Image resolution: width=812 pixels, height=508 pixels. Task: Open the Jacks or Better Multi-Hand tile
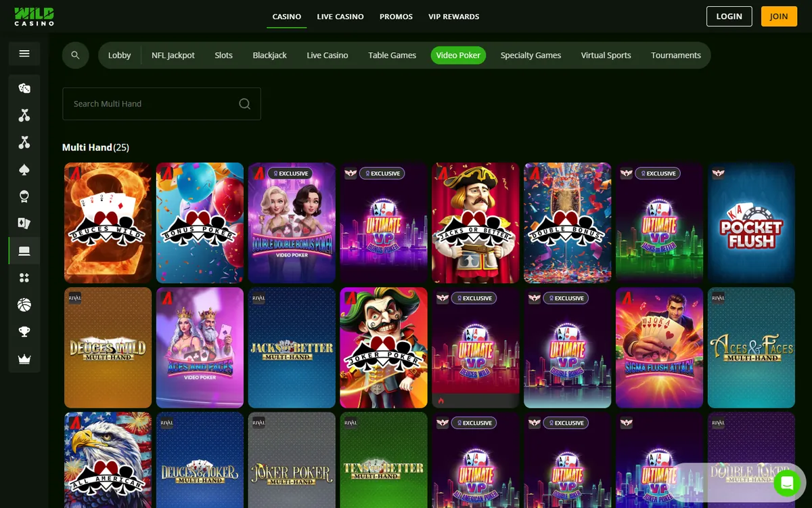pyautogui.click(x=292, y=347)
